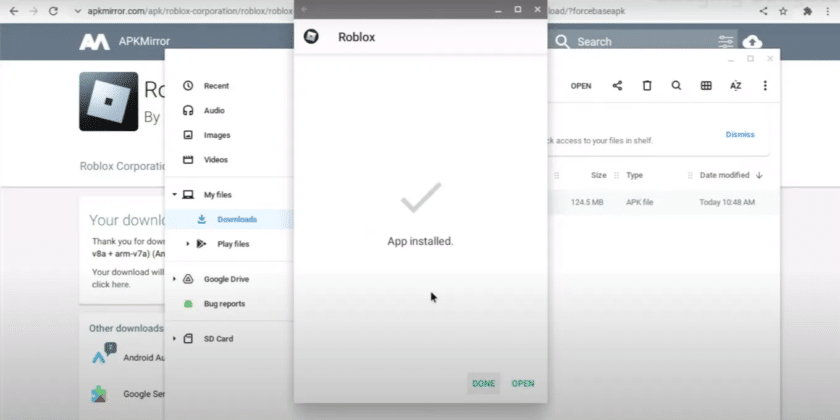Click the My files laptop icon

188,195
